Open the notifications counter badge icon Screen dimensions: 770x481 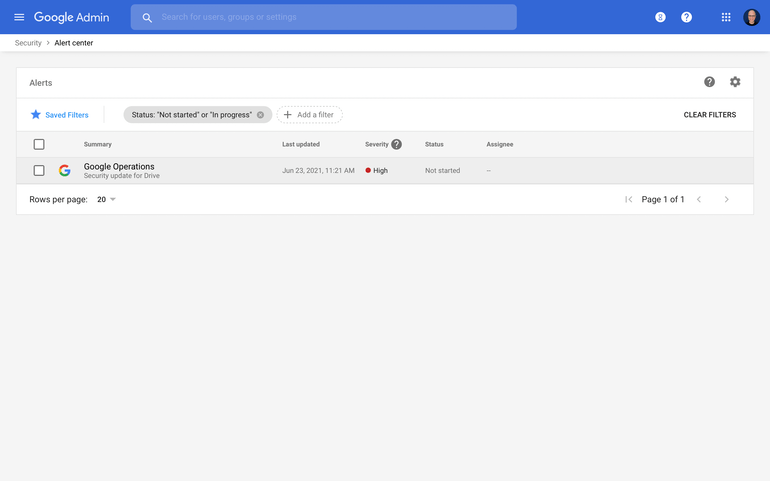pos(660,17)
